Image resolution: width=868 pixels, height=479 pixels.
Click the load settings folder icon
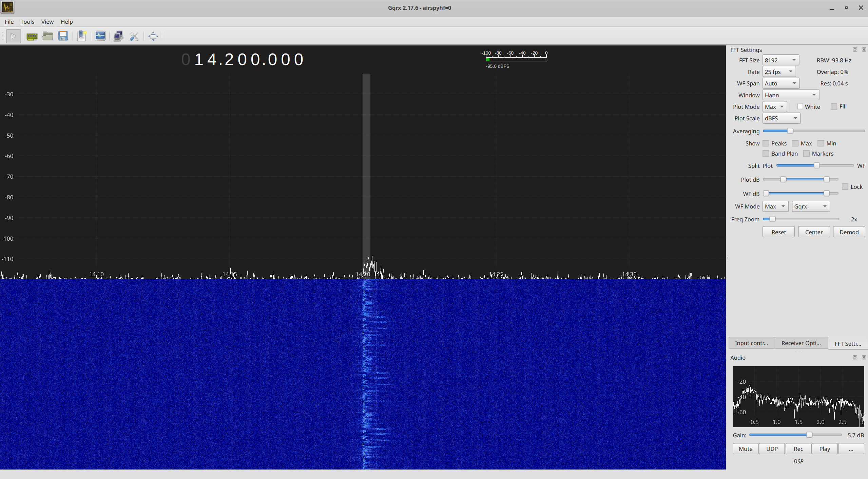[x=47, y=36]
